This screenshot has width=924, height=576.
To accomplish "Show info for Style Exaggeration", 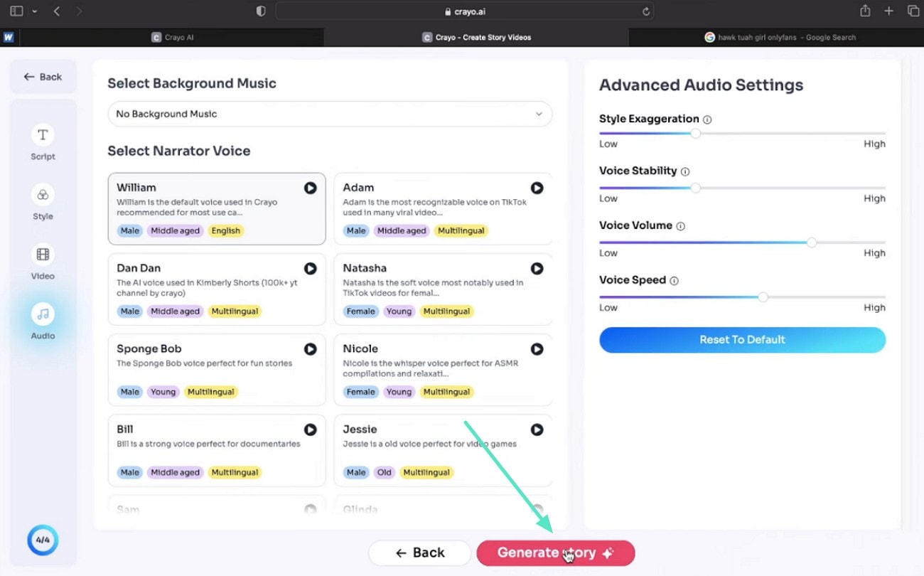I will [707, 119].
